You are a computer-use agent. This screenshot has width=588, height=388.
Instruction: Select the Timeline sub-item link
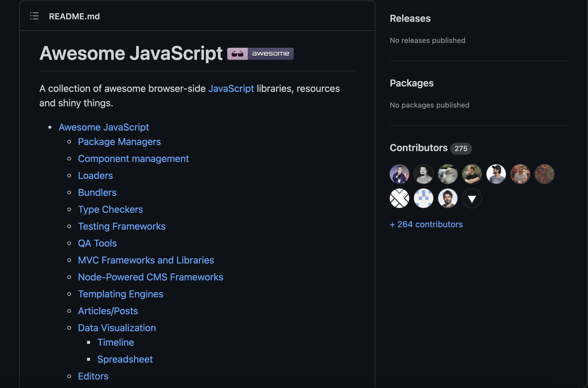115,342
